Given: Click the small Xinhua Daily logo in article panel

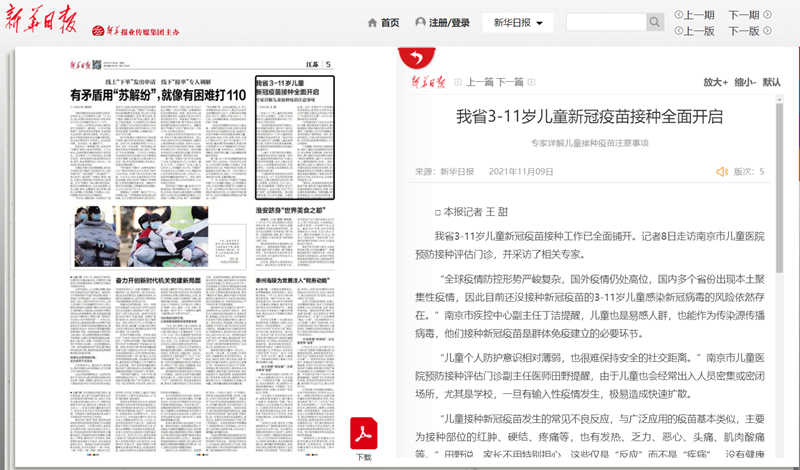Looking at the screenshot, I should click(x=429, y=82).
